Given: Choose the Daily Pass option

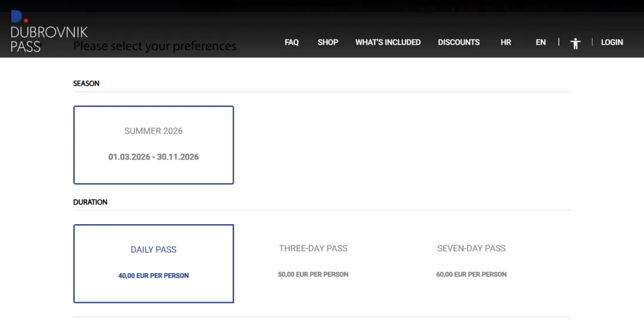Looking at the screenshot, I should (x=154, y=264).
